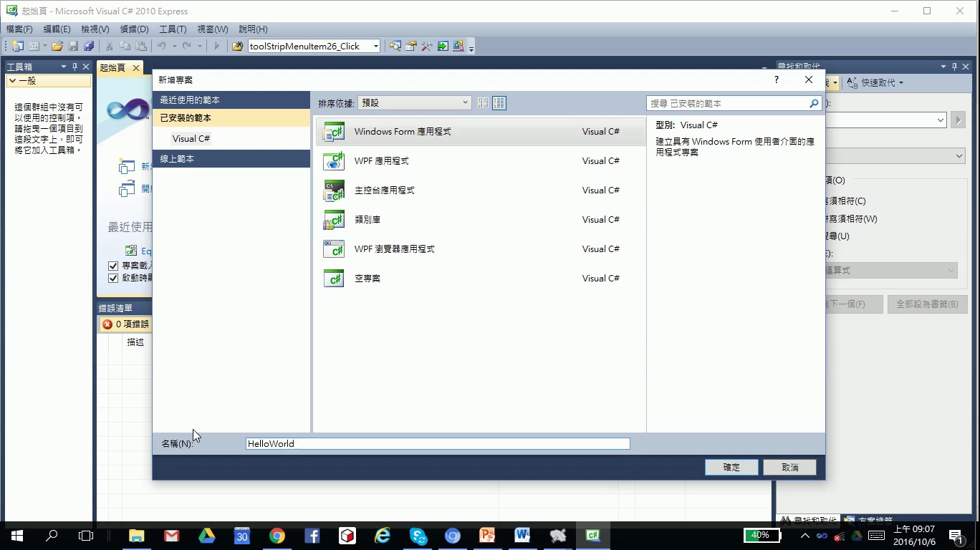Screen dimensions: 980x550
Task: Select the Windows Form 應用程式 template
Action: point(481,132)
